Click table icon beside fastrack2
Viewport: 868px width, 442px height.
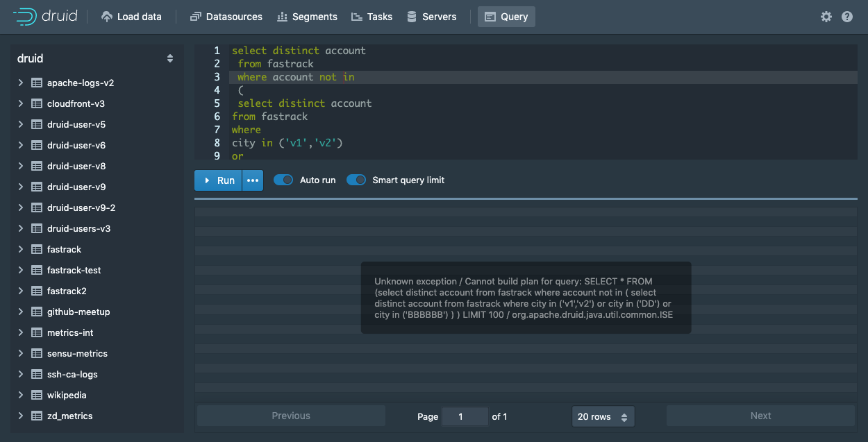pyautogui.click(x=37, y=291)
